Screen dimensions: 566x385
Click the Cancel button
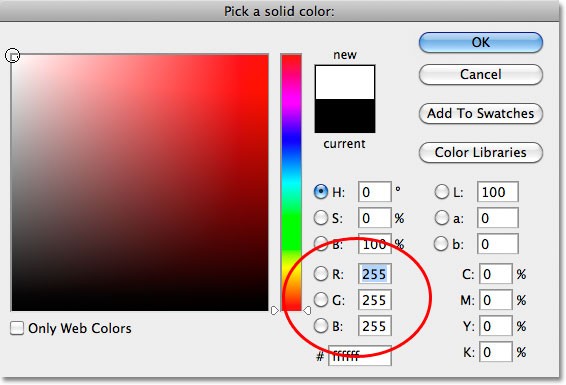click(480, 75)
